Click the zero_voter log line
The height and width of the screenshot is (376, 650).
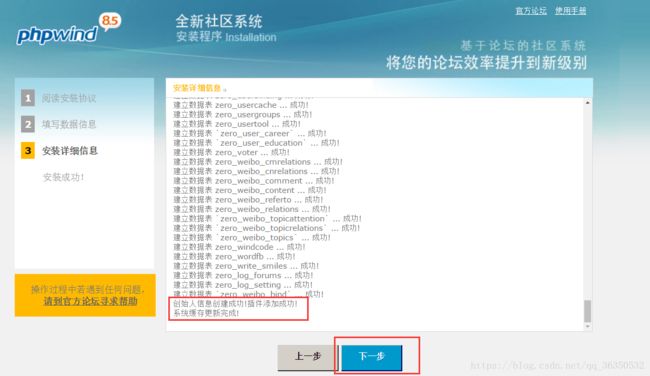(x=231, y=153)
